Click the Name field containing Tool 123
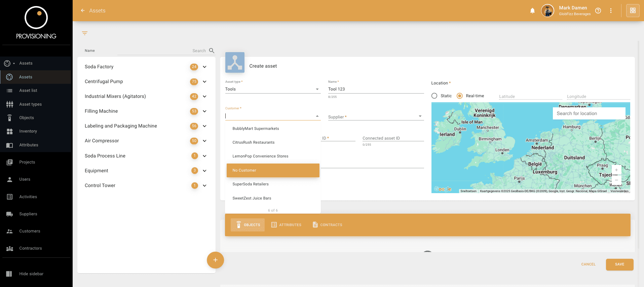The image size is (644, 287). 376,89
